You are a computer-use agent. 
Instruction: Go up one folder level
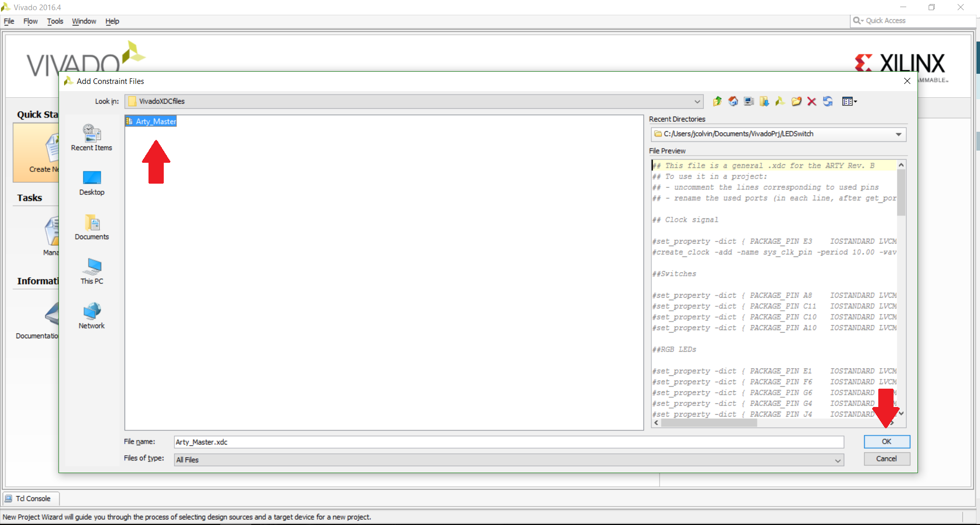(x=717, y=101)
